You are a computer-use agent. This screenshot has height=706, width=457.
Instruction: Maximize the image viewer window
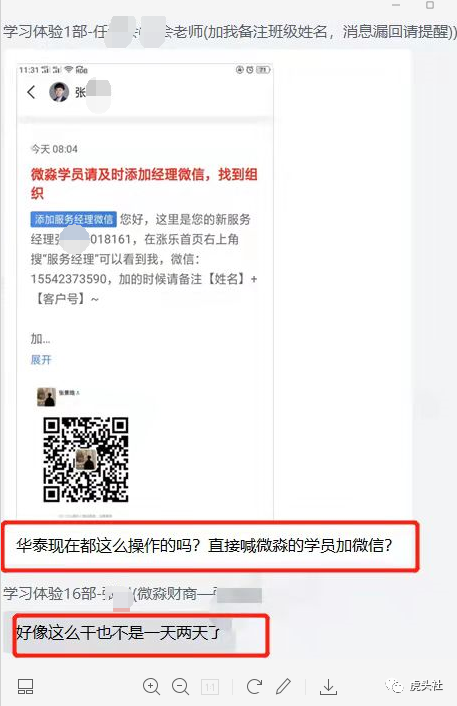pyautogui.click(x=430, y=5)
